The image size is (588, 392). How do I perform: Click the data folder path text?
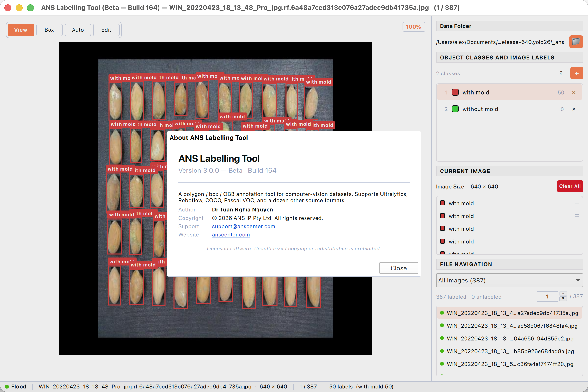point(500,42)
